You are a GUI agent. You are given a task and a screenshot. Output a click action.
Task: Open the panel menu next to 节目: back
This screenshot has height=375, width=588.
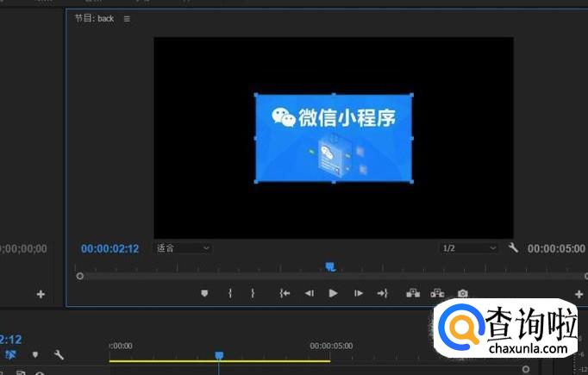pyautogui.click(x=127, y=19)
